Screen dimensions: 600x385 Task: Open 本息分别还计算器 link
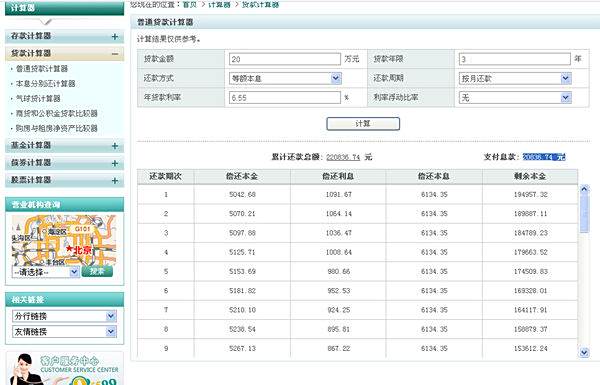click(46, 84)
